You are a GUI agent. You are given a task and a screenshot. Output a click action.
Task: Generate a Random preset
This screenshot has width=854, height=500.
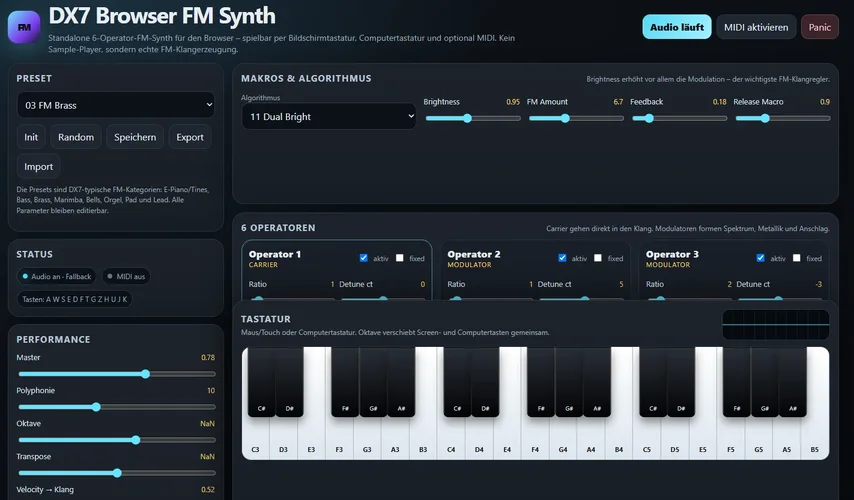[76, 137]
